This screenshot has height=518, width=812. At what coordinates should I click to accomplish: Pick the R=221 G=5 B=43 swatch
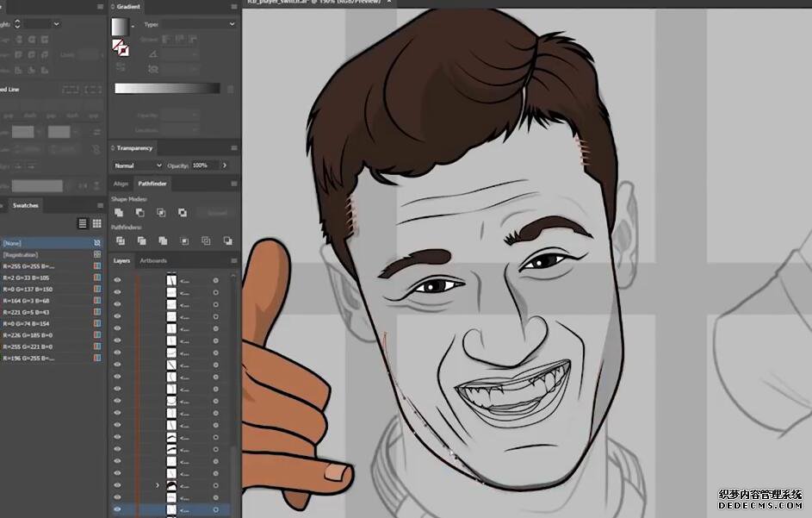pos(52,312)
